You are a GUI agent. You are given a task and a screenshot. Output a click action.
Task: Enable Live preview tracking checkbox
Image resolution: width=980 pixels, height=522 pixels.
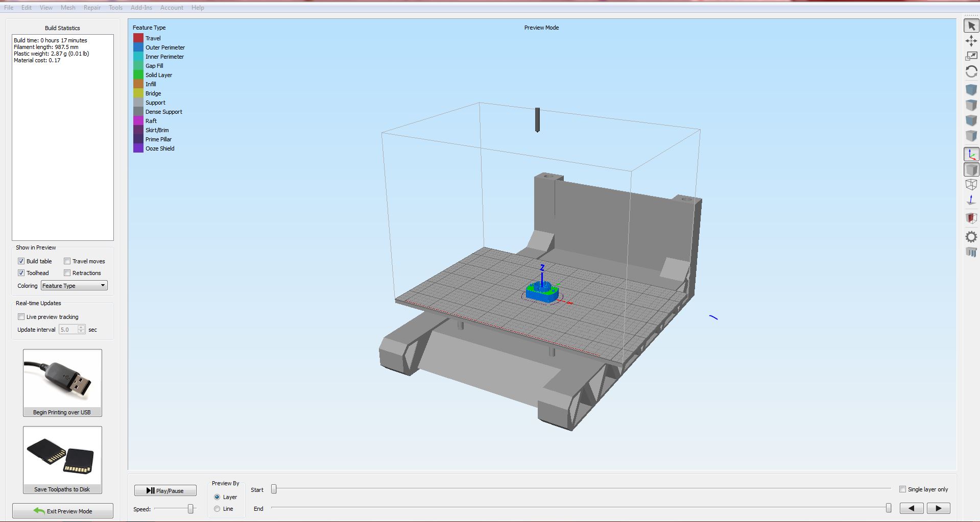21,317
